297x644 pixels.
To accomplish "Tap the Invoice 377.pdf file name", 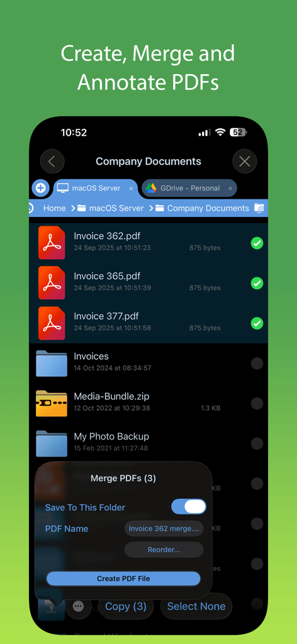I will [106, 316].
